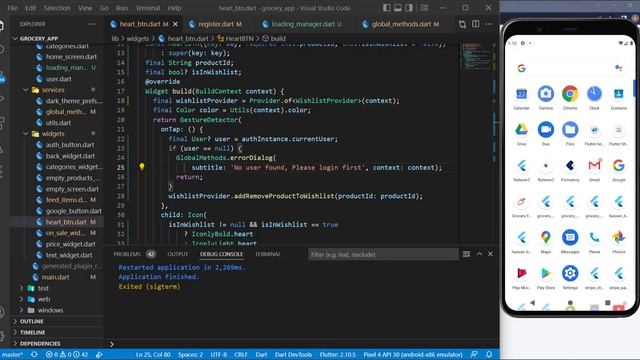Click Dart DevTools in status bar
This screenshot has height=360, width=640.
(x=293, y=354)
